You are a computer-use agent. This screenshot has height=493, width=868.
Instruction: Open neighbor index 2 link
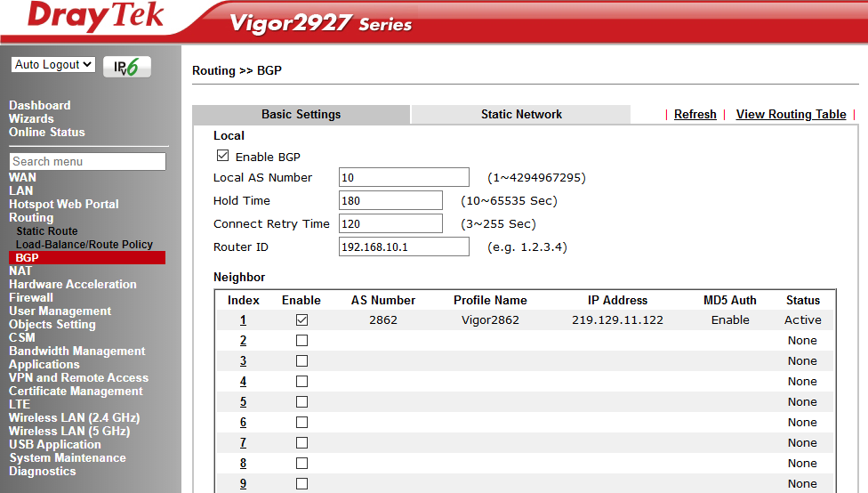click(x=243, y=341)
